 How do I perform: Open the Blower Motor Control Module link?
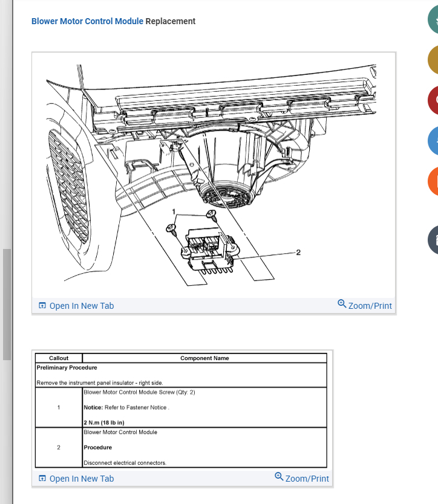pos(87,21)
